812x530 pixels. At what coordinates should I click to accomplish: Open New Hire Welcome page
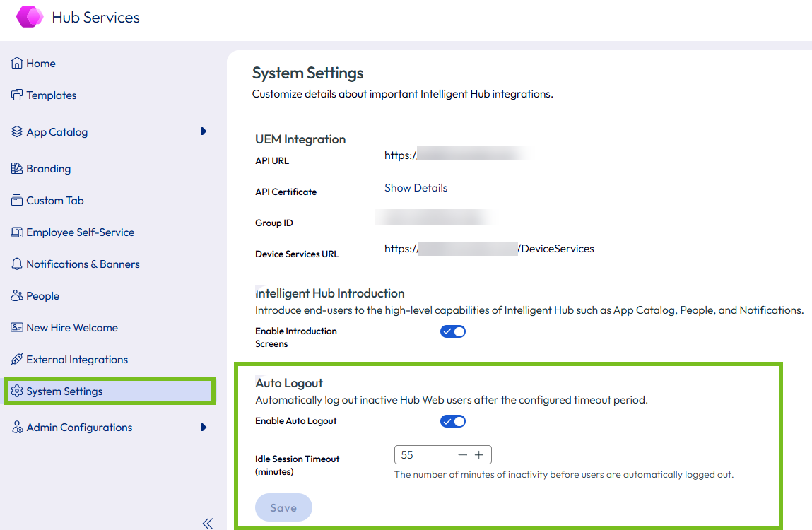72,328
